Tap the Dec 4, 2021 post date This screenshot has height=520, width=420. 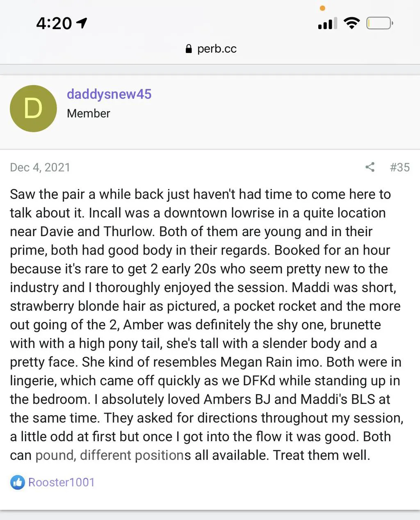[40, 167]
